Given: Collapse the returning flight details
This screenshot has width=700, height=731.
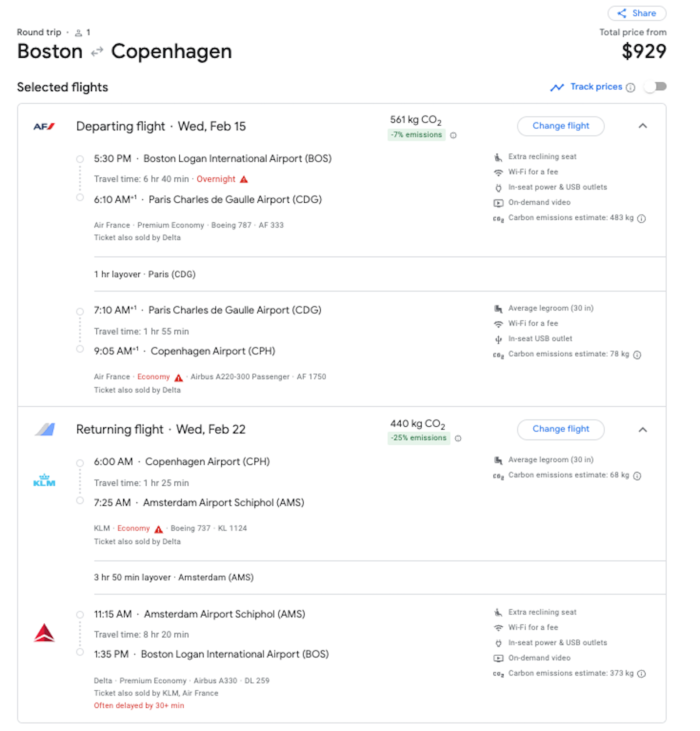Looking at the screenshot, I should [x=643, y=430].
